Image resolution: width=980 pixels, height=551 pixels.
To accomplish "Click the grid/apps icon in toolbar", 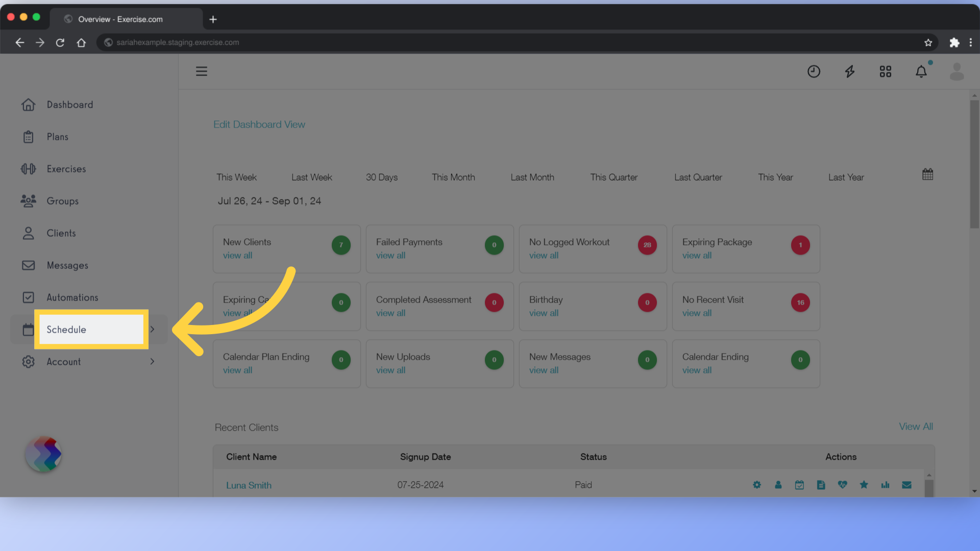I will (x=886, y=71).
